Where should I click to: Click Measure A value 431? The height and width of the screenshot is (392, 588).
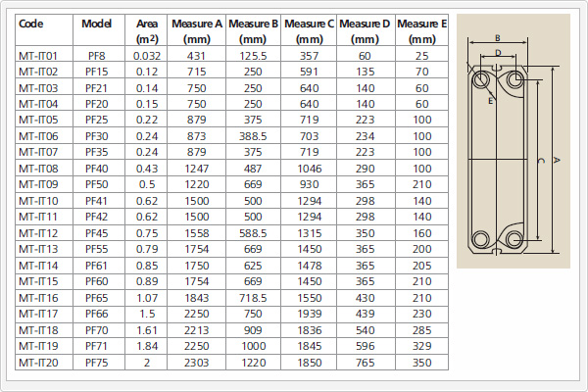point(197,56)
